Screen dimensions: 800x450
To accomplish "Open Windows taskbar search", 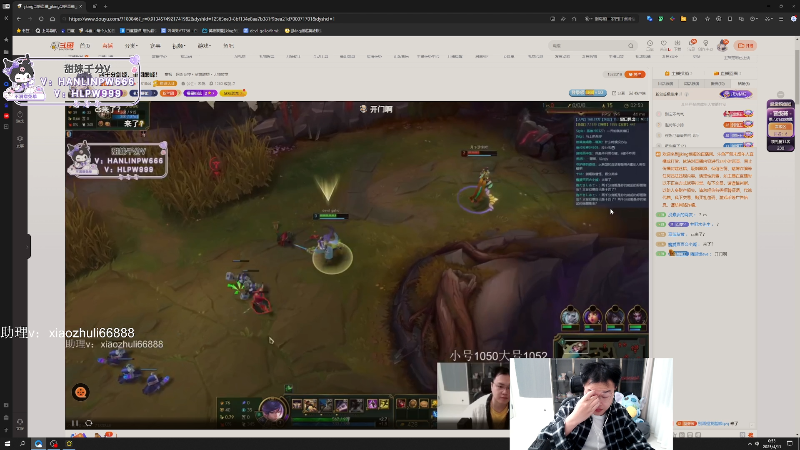I will pos(22,444).
